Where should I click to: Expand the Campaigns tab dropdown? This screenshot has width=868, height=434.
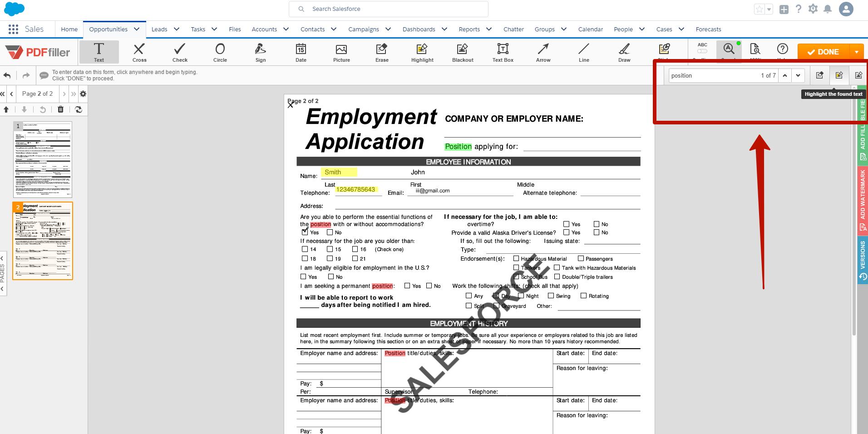pyautogui.click(x=388, y=29)
